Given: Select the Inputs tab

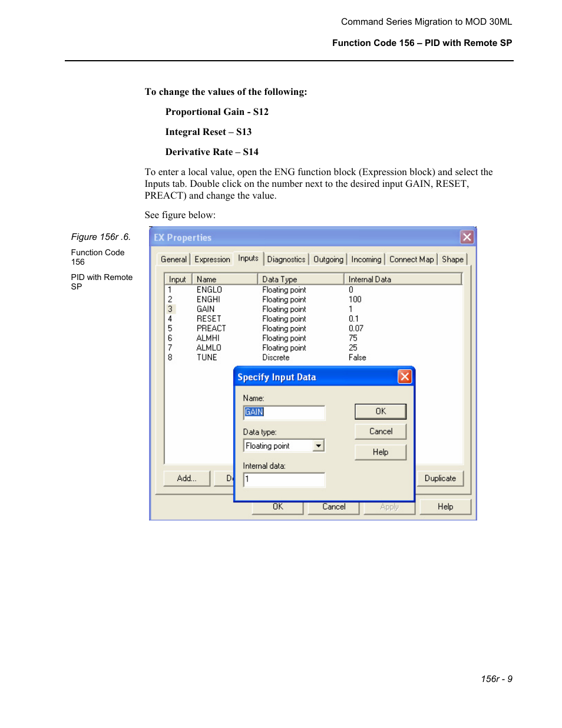Looking at the screenshot, I should point(248,258).
